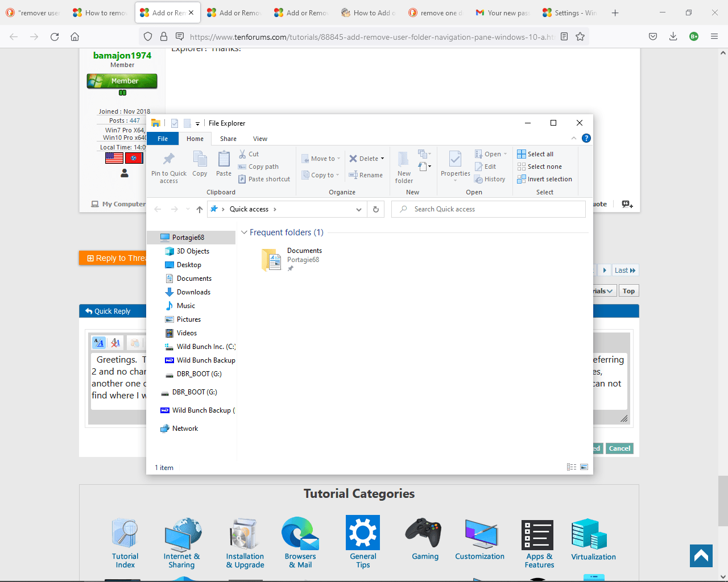The height and width of the screenshot is (582, 728).
Task: Switch to the View ribbon tab
Action: click(260, 139)
